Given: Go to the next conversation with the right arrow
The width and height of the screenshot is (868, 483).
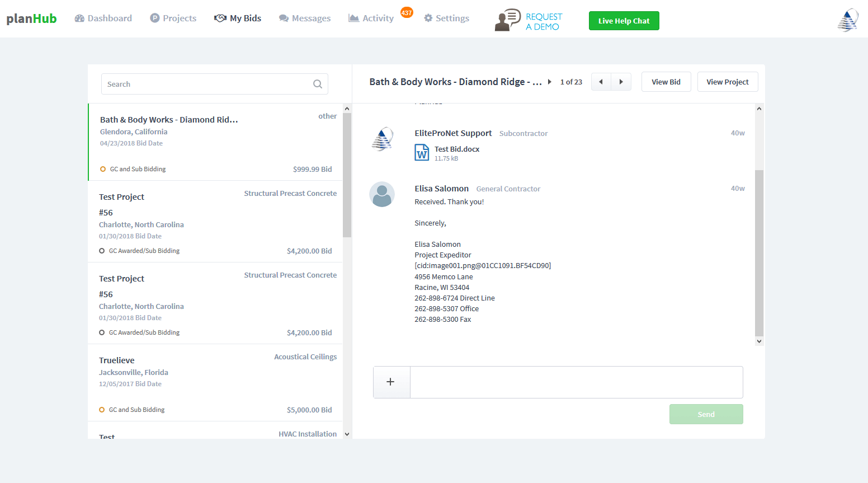Looking at the screenshot, I should (621, 81).
